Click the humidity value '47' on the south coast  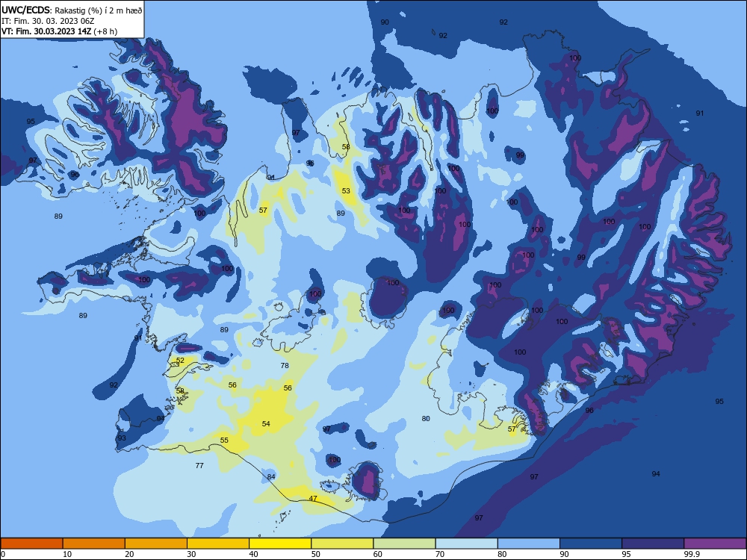(313, 499)
